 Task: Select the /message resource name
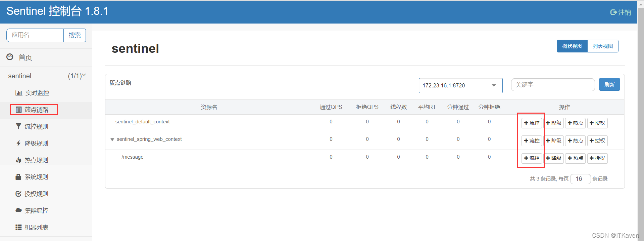click(x=133, y=157)
